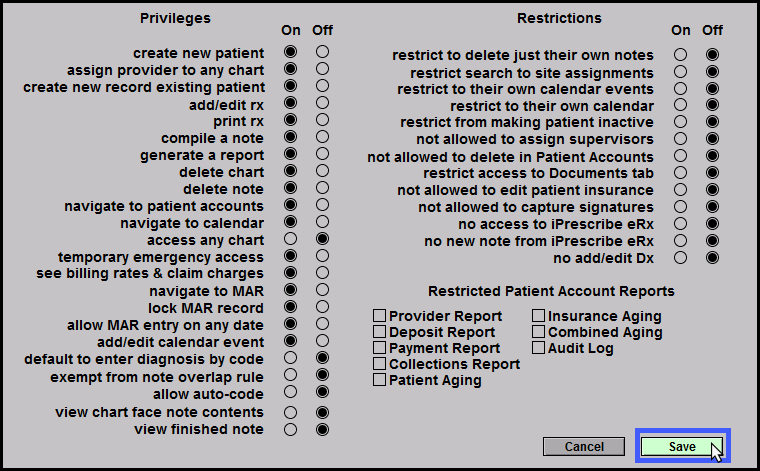Click the Save button
The width and height of the screenshot is (760, 471).
[683, 446]
